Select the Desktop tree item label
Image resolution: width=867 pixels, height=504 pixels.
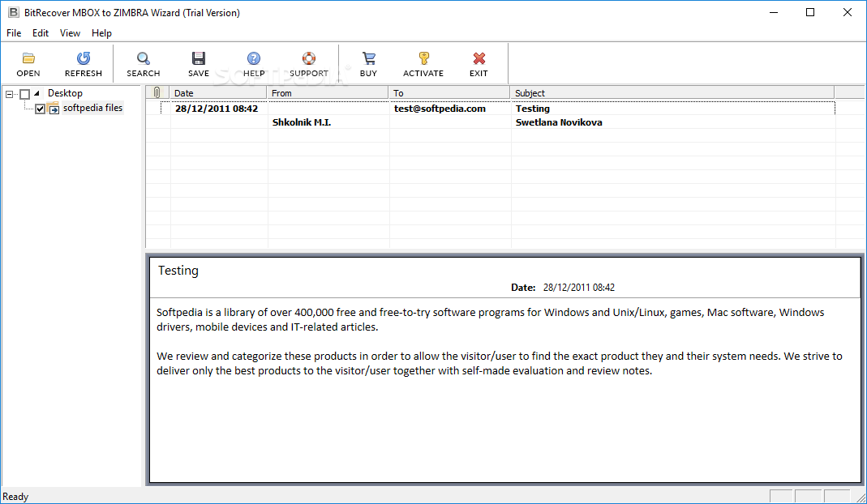pyautogui.click(x=65, y=93)
